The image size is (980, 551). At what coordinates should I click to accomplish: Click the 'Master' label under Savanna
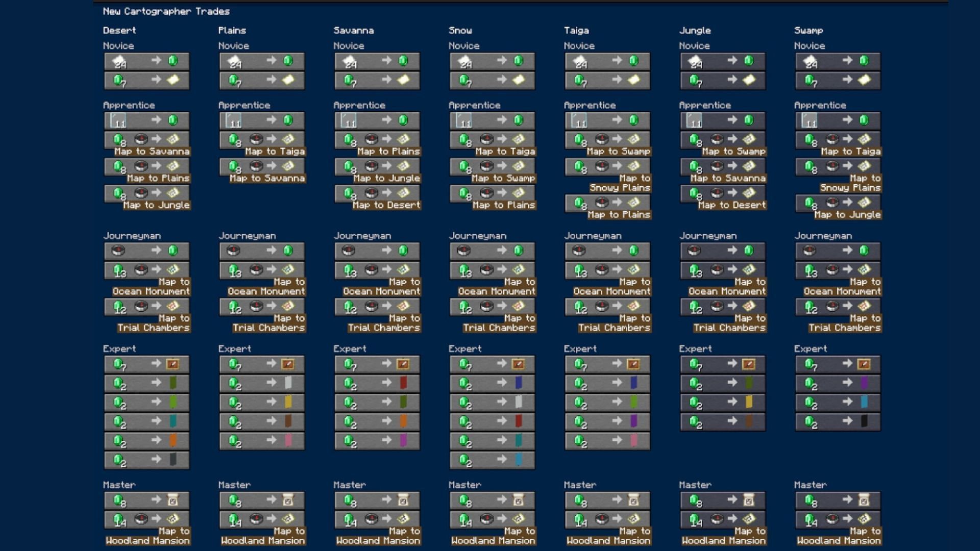350,485
